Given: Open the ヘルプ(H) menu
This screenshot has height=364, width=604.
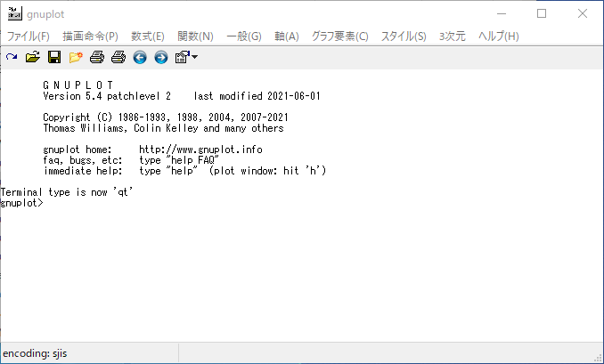Looking at the screenshot, I should [499, 36].
